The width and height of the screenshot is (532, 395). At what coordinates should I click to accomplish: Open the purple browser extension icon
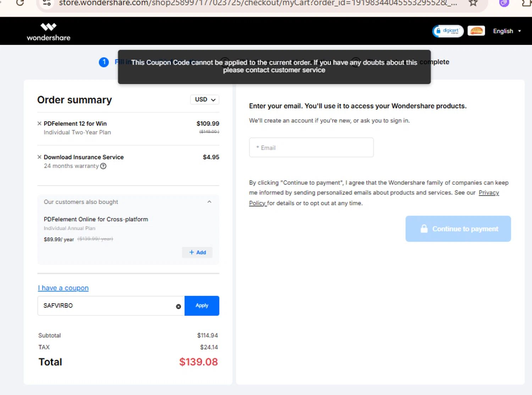click(x=504, y=3)
